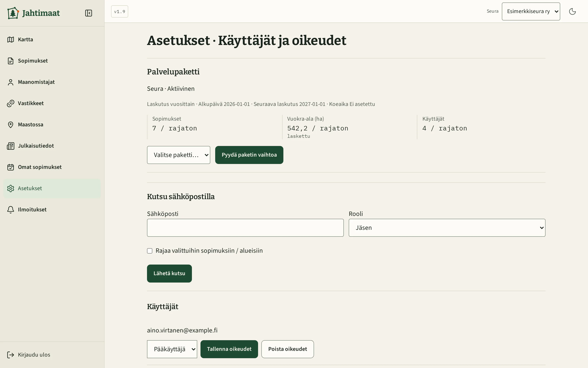This screenshot has height=368, width=588.
Task: Click the Jahtimaat tree logo
Action: coord(13,13)
